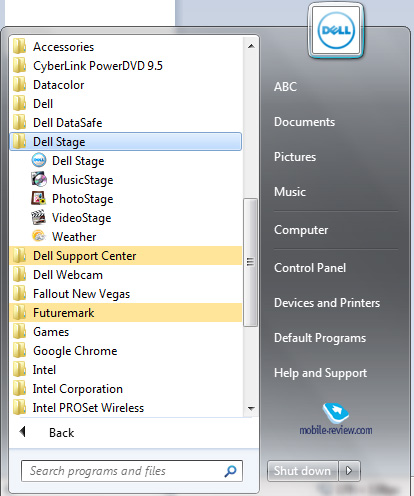This screenshot has width=414, height=496.
Task: Go Back to main Start menu
Action: 47,432
